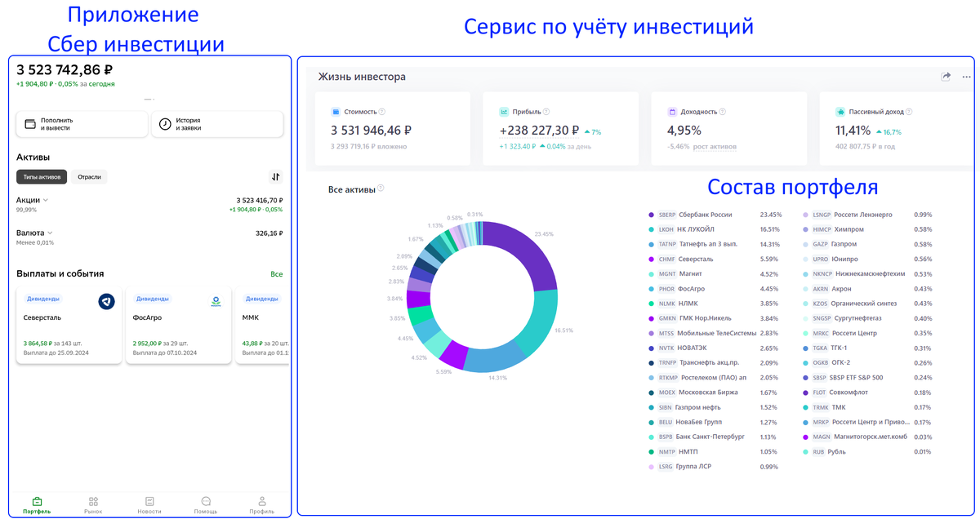Click the Стоимость card icon
This screenshot has width=980, height=519.
point(336,112)
